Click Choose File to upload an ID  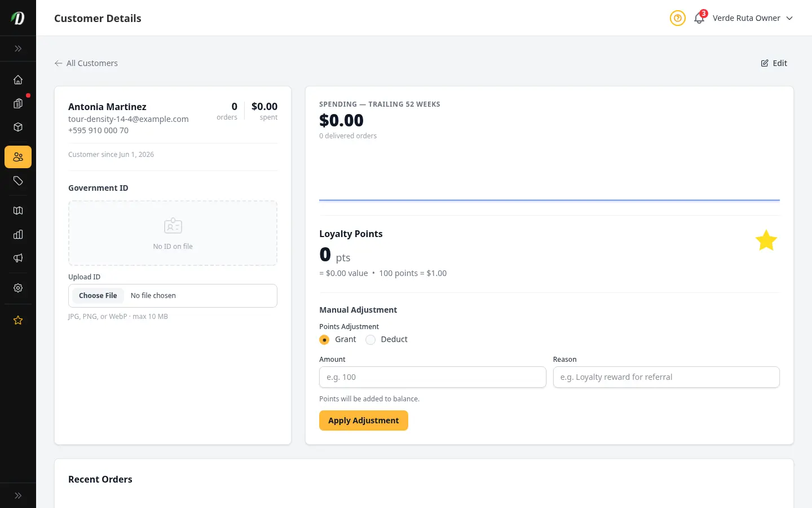tap(98, 296)
